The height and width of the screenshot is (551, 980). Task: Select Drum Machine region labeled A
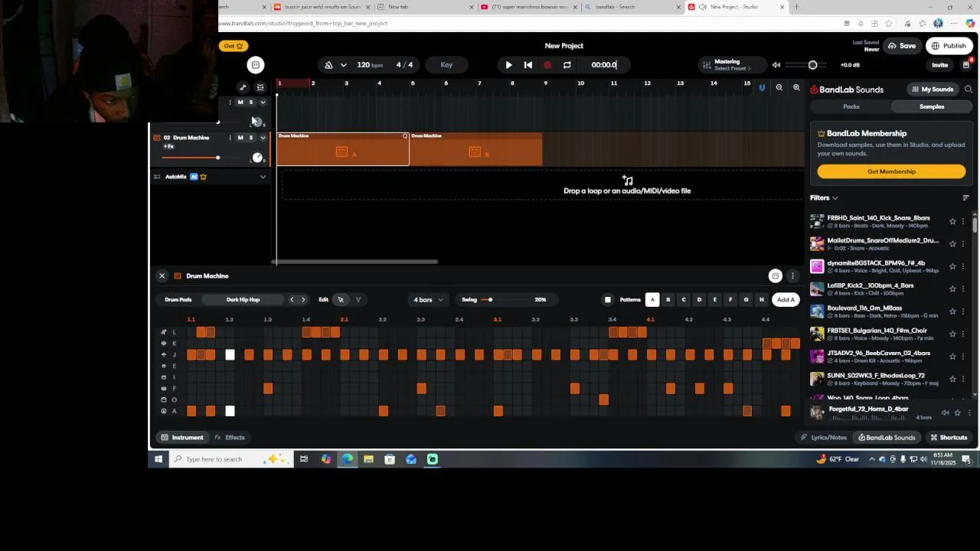[343, 149]
